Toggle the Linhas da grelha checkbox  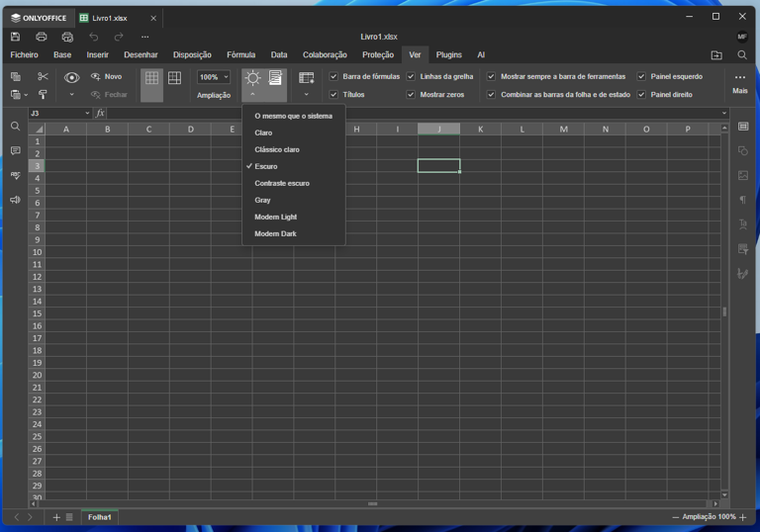pyautogui.click(x=411, y=76)
